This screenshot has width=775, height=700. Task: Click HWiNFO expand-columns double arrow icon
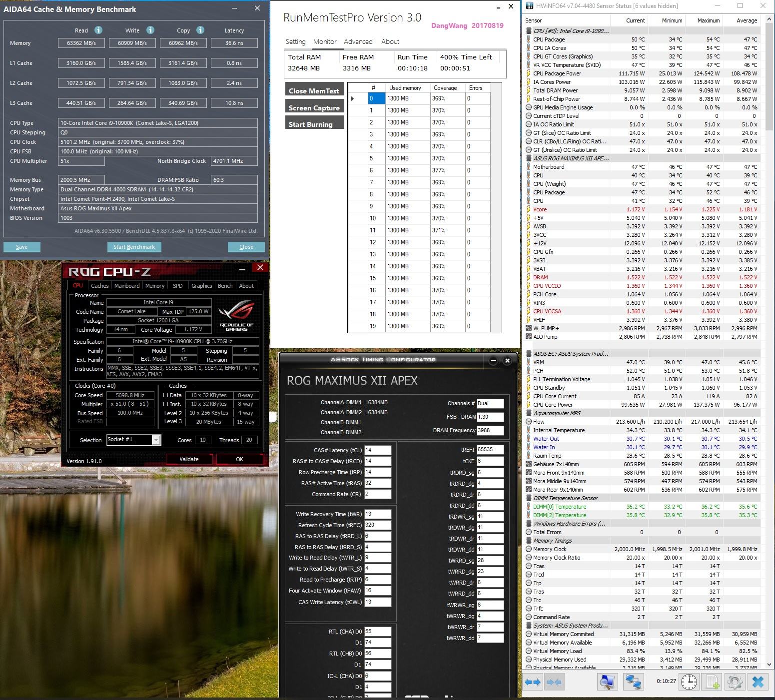pyautogui.click(x=534, y=682)
